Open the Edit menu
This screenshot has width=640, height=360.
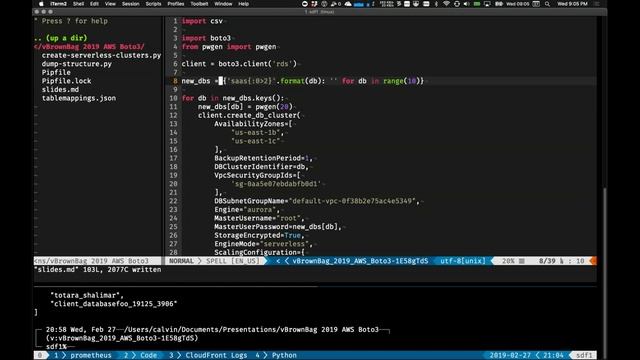[95, 4]
